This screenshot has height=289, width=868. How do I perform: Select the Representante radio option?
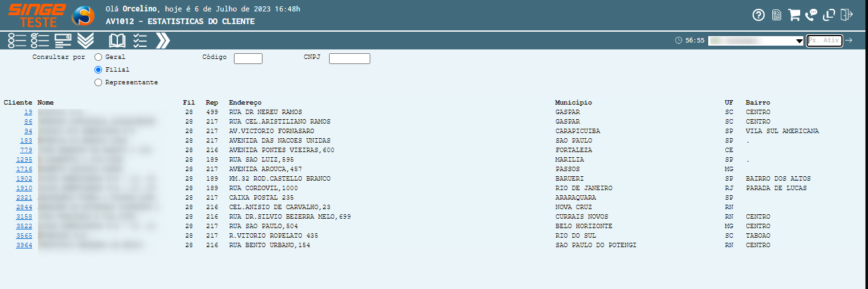click(98, 82)
